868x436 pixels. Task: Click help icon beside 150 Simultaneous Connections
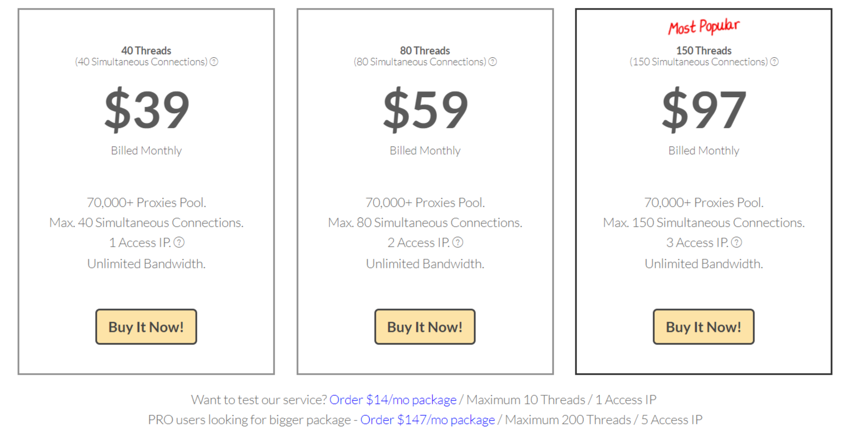[774, 62]
